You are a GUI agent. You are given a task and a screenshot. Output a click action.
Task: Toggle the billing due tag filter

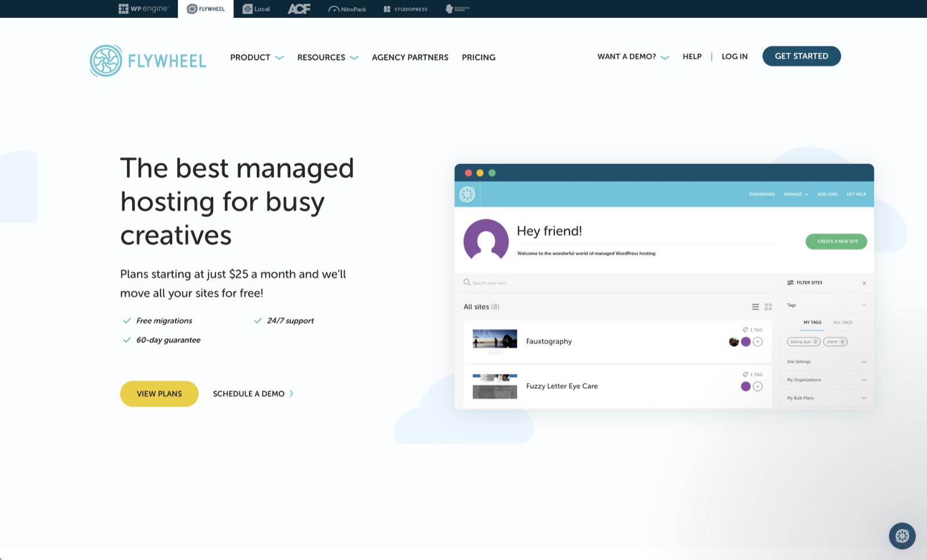tap(804, 342)
